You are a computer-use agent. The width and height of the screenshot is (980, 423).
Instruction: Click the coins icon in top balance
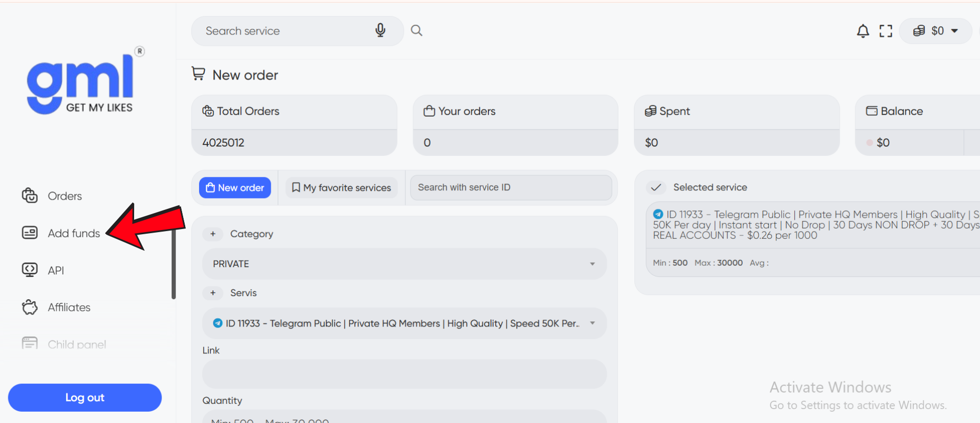coord(919,31)
